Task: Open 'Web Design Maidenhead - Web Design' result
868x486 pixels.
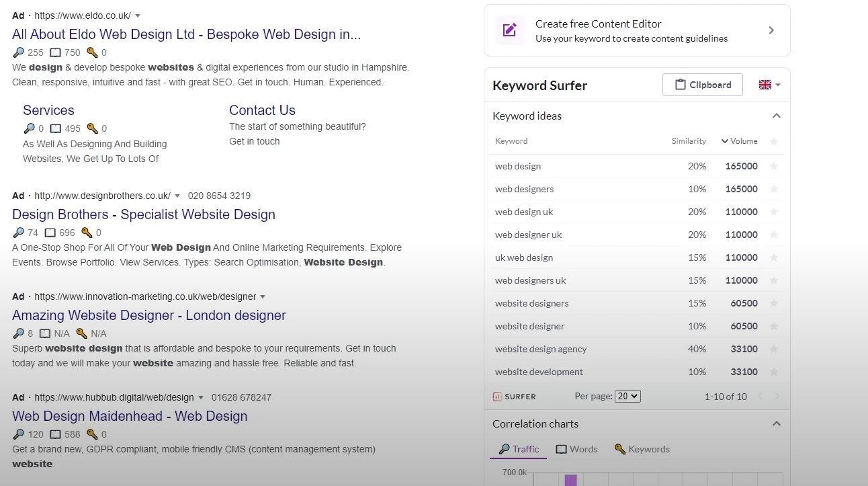Action: tap(130, 416)
